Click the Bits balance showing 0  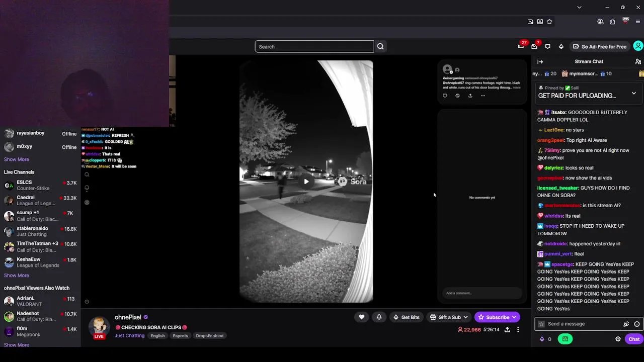pos(545,339)
